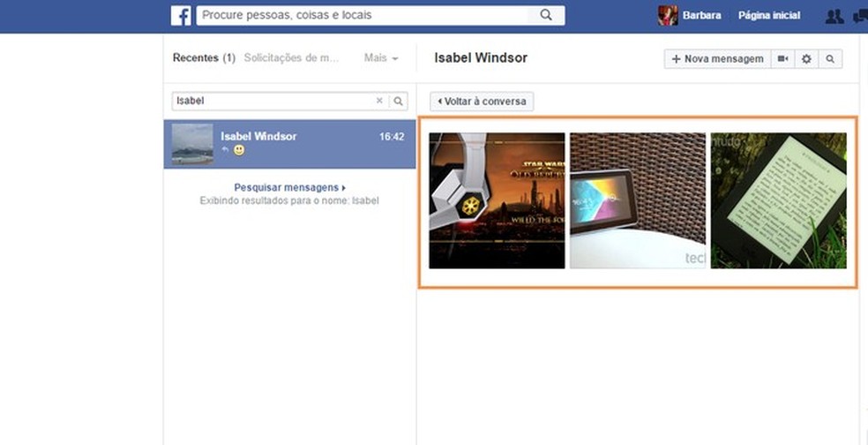Open the tablet on wicker photo

(x=638, y=200)
